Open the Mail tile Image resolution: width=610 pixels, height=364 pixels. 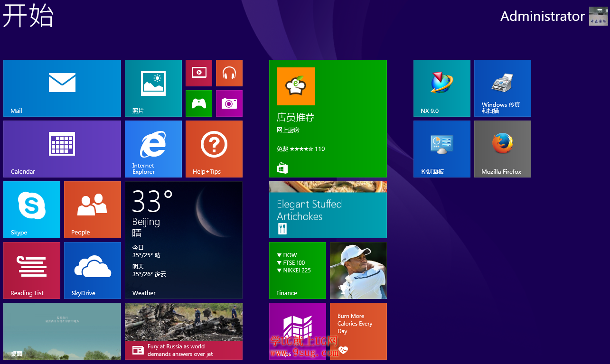(x=62, y=88)
